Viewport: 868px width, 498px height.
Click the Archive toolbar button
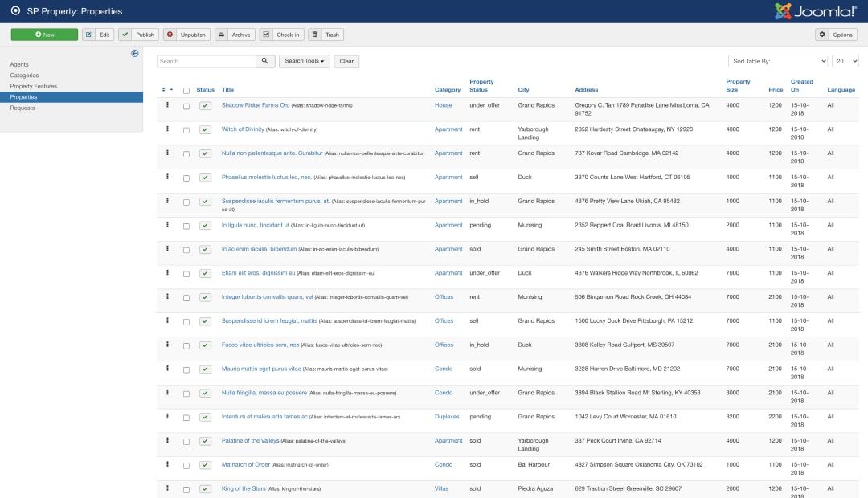click(x=235, y=35)
